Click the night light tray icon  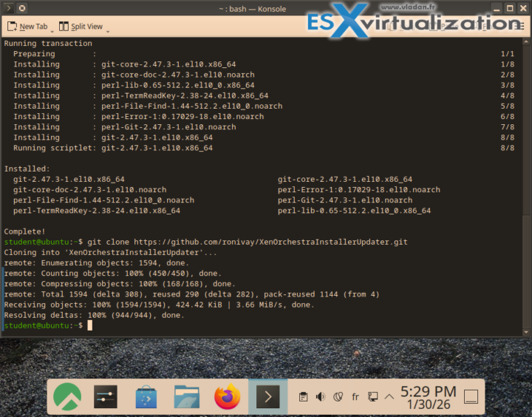[x=338, y=397]
